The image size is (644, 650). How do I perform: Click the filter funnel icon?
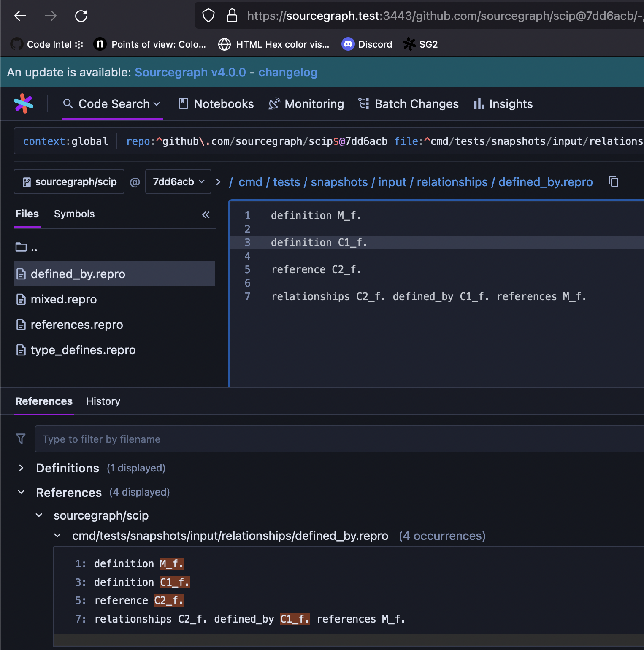21,439
